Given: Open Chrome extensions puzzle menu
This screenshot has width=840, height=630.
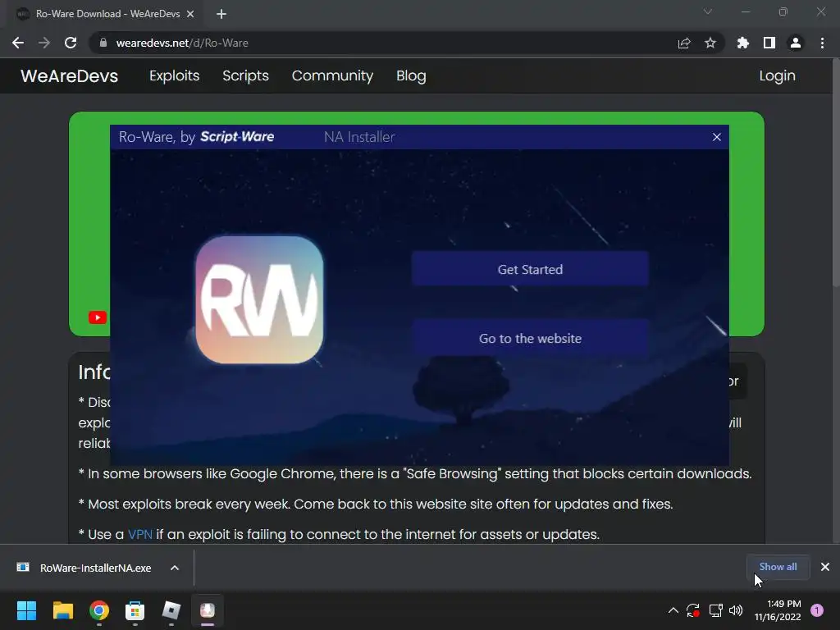Looking at the screenshot, I should [x=743, y=43].
